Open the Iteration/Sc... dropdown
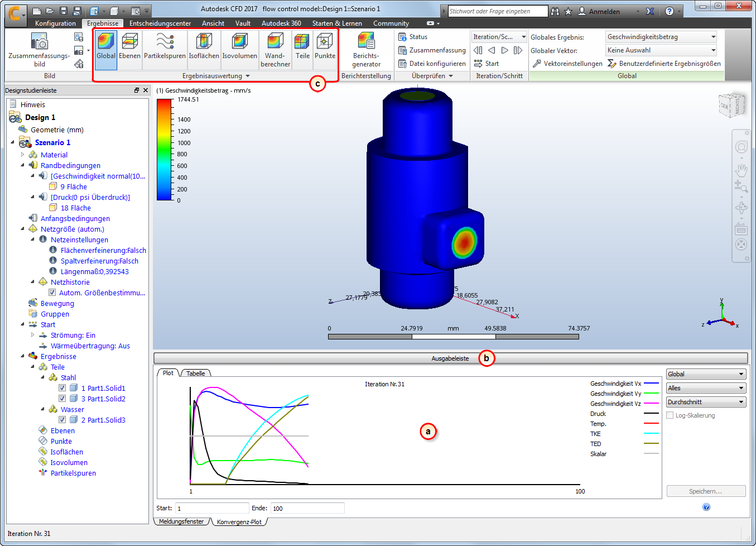This screenshot has width=756, height=546. [499, 37]
